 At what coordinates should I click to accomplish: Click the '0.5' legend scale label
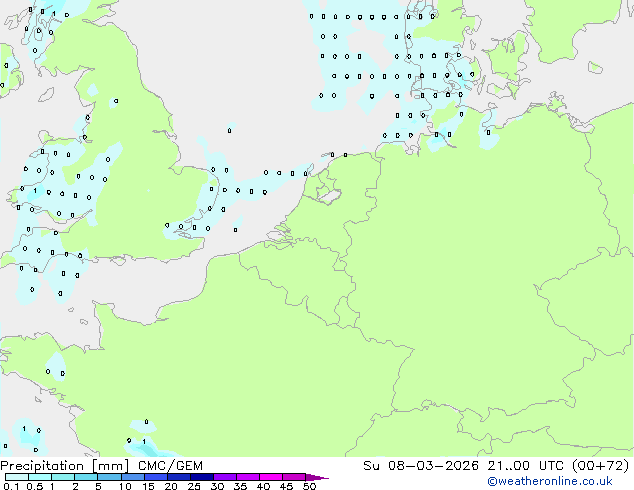(35, 486)
